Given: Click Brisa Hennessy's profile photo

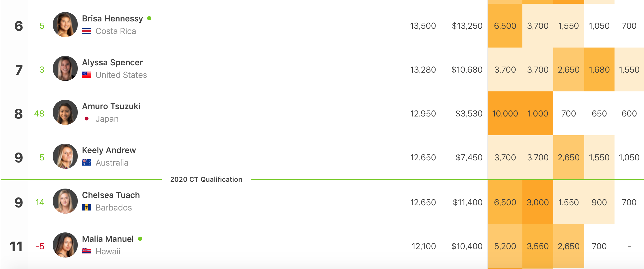Looking at the screenshot, I should coord(65,25).
